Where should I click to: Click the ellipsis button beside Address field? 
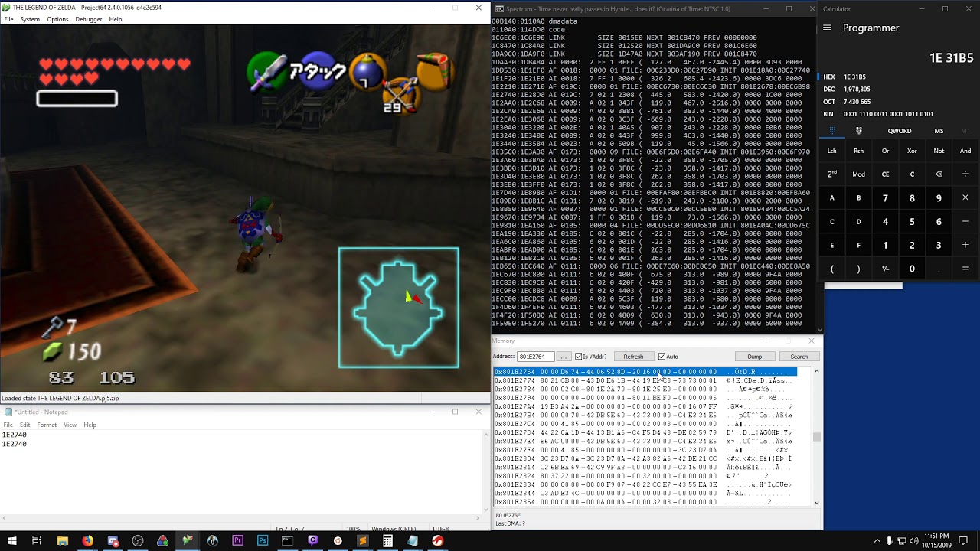pos(563,357)
